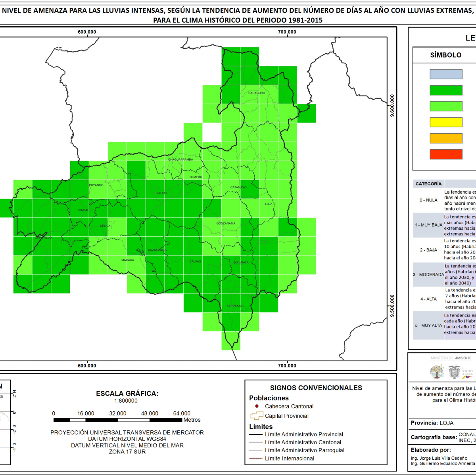476x476 pixels.
Task: Click the OLMEDO canton label
Action: pyautogui.click(x=196, y=177)
